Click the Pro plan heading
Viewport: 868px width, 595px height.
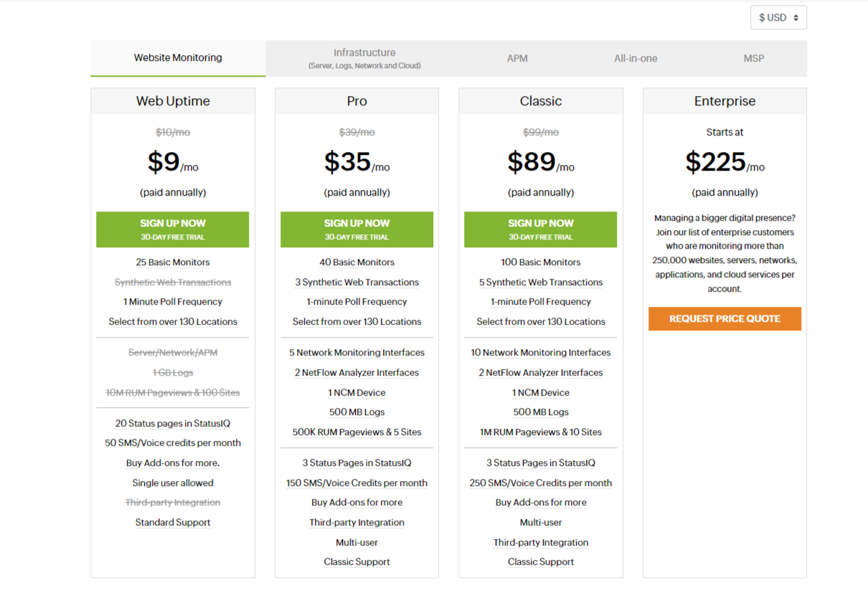click(357, 101)
